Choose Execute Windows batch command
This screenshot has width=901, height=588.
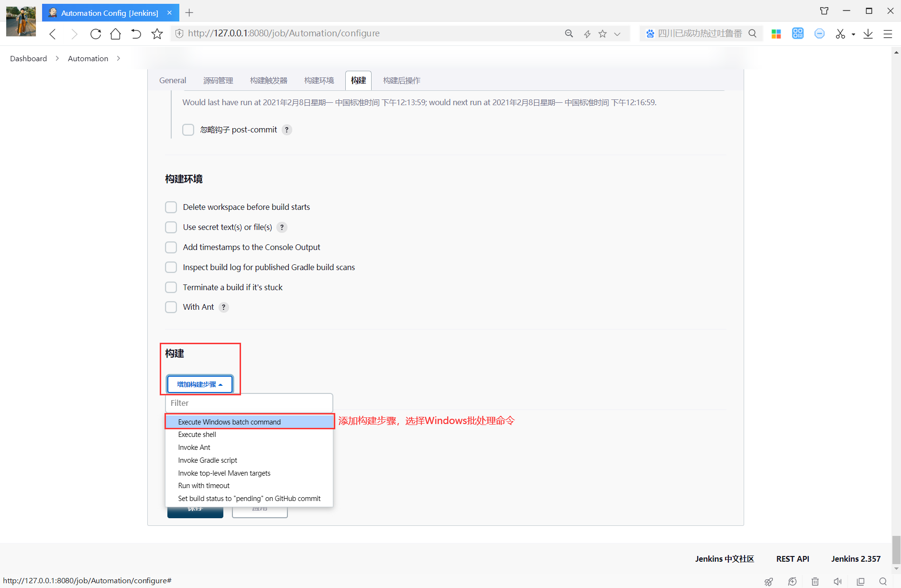pyautogui.click(x=249, y=422)
